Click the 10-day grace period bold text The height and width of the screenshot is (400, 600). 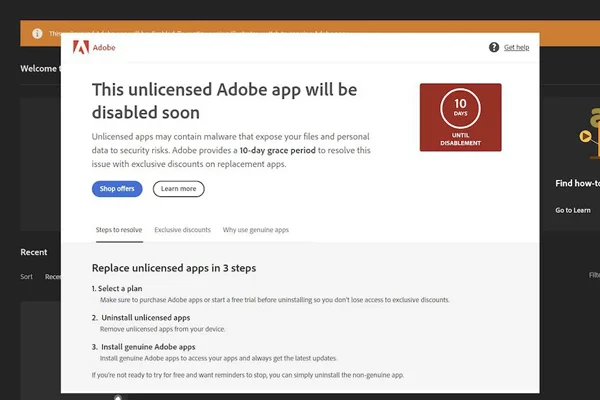[x=277, y=150]
